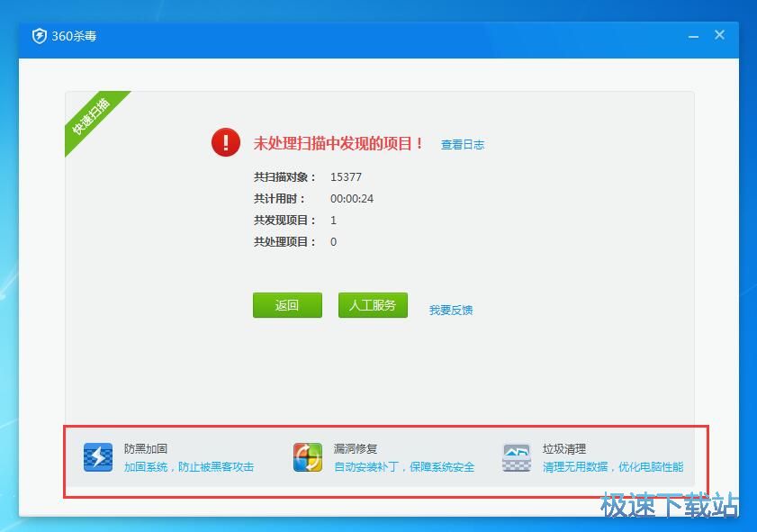The image size is (757, 532).
Task: Click the 未处理扫描中发现的项目 heading
Action: [x=338, y=143]
